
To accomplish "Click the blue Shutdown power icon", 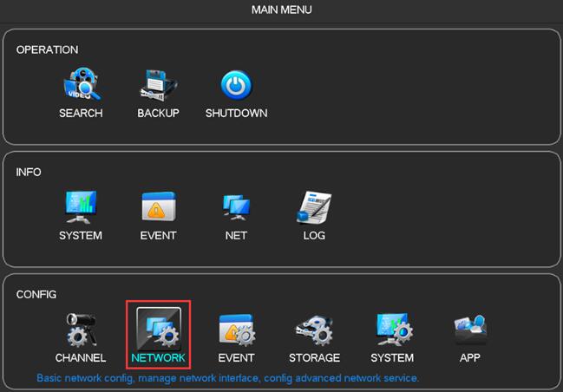I will pyautogui.click(x=236, y=86).
